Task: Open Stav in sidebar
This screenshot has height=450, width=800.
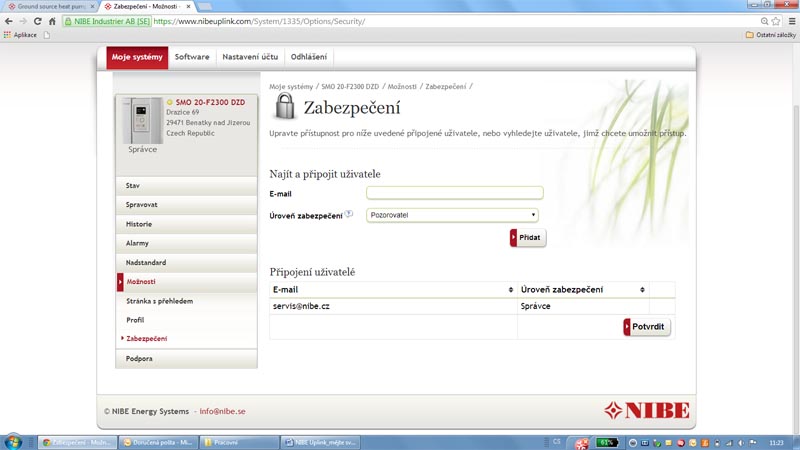Action: (187, 186)
